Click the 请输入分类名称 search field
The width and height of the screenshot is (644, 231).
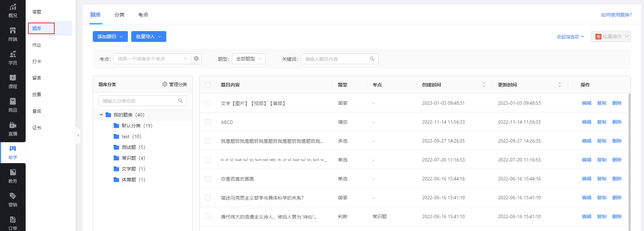click(x=139, y=101)
